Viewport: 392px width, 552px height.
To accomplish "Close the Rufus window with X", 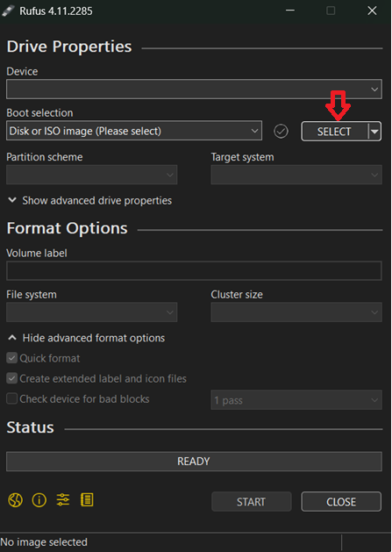I will pos(372,11).
